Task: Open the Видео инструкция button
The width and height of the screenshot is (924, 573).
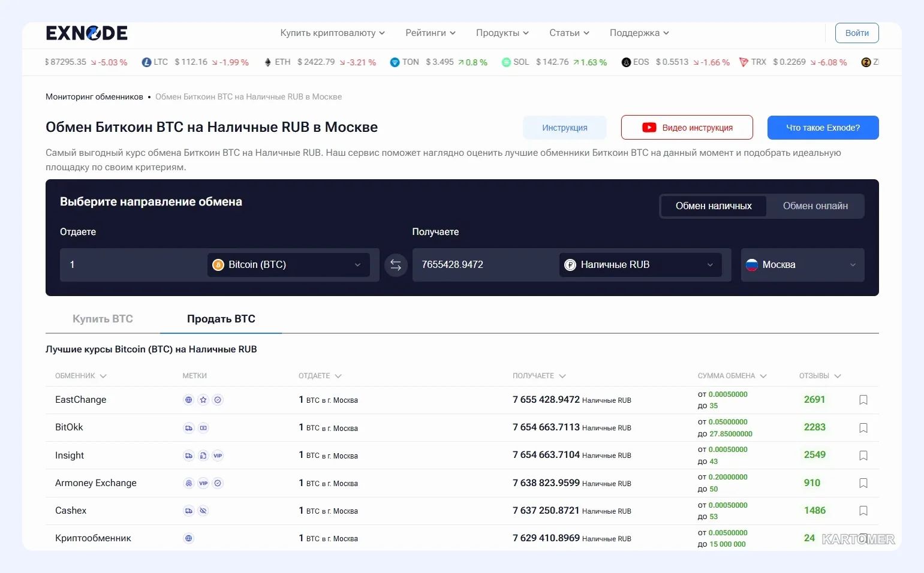Action: click(x=687, y=128)
